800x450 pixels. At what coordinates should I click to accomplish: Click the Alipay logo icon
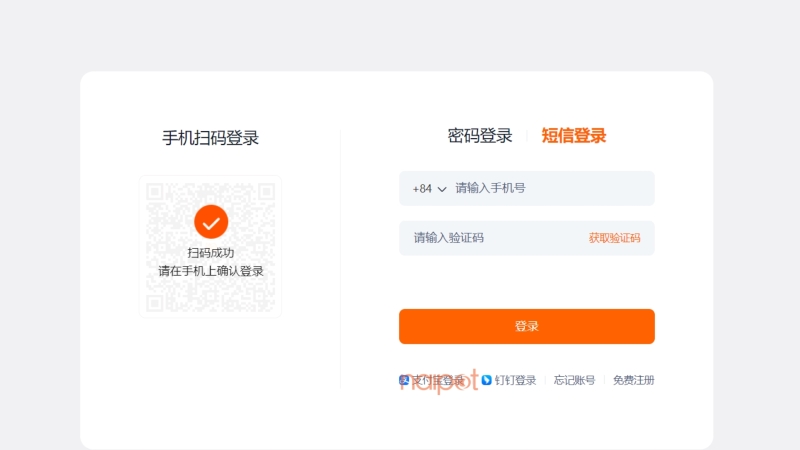[x=404, y=380]
